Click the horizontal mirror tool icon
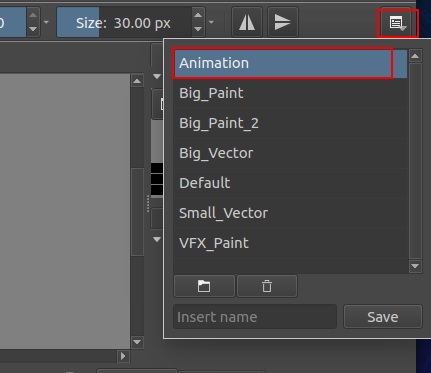 click(247, 22)
